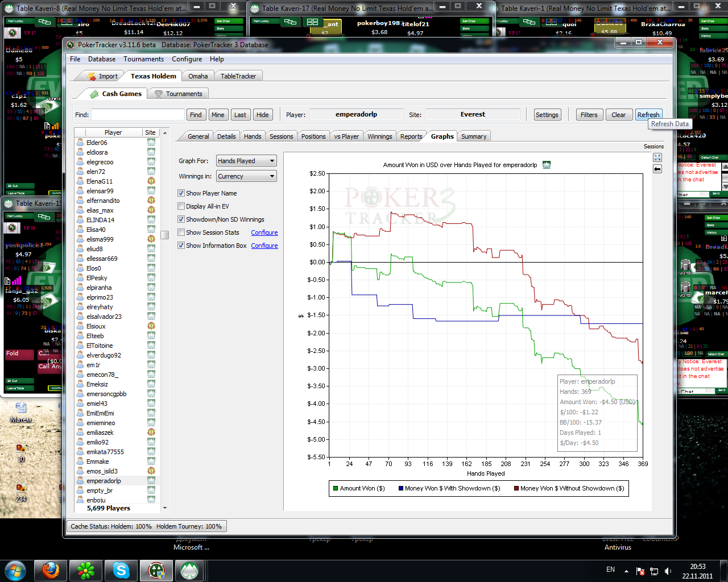Click the Find button
Viewport: 728px width, 582px height.
click(x=196, y=115)
